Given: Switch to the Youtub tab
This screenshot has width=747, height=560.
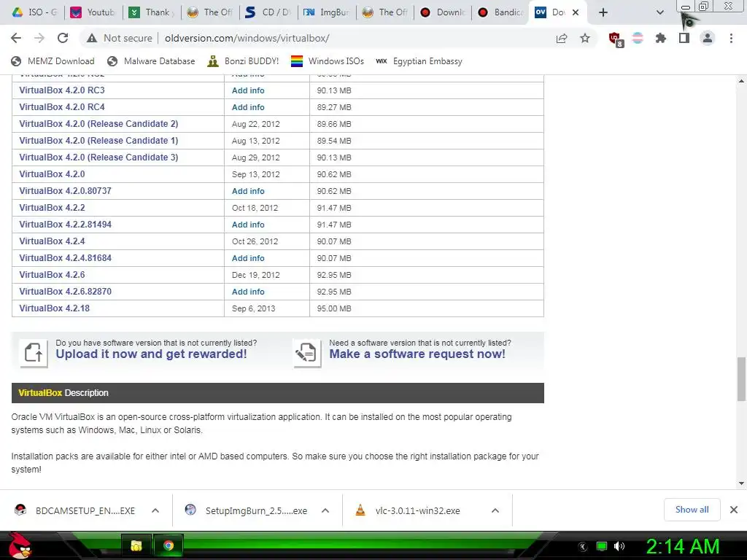Looking at the screenshot, I should point(93,12).
